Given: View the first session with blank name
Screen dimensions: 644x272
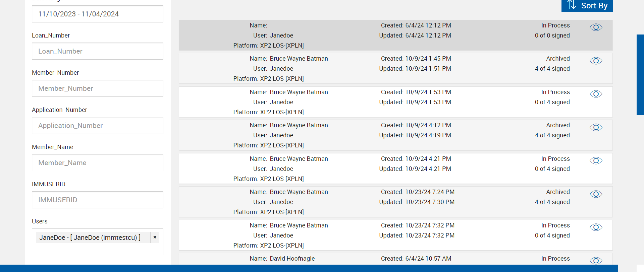Looking at the screenshot, I should click(596, 27).
